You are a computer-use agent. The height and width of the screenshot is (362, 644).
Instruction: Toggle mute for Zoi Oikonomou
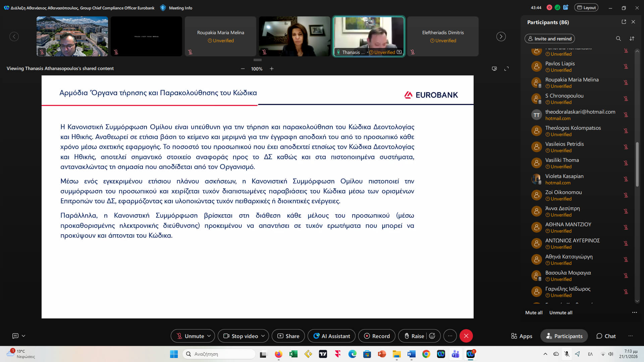(x=626, y=195)
